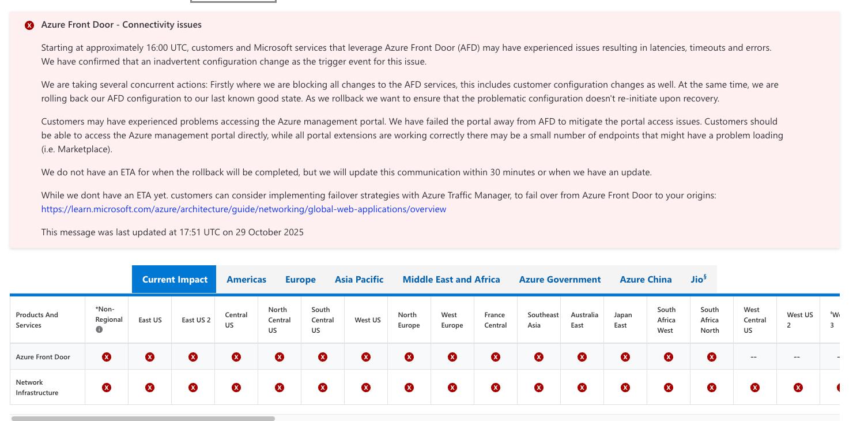Click Network Infrastructure Japan East status icon
Screen dimensions: 868x421
(625, 388)
